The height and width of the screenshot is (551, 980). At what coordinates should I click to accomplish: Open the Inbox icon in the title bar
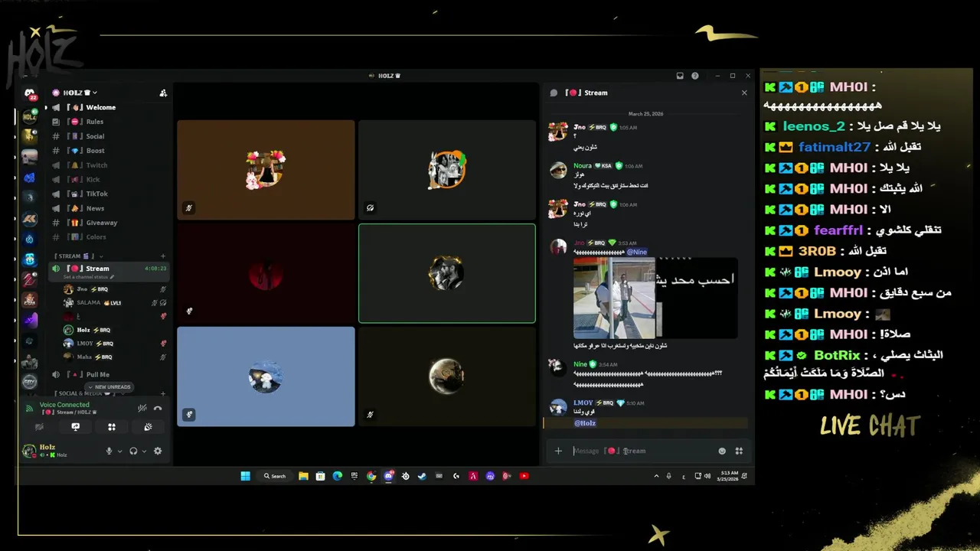point(679,76)
